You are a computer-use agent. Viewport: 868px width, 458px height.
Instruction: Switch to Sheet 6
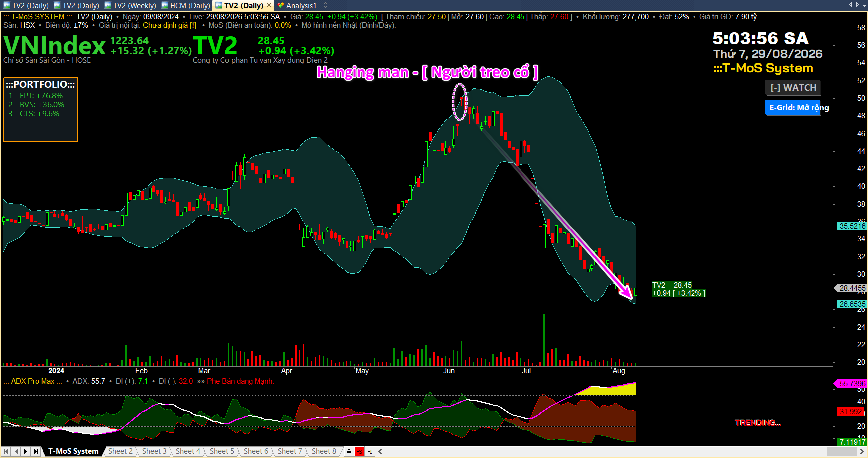point(256,451)
